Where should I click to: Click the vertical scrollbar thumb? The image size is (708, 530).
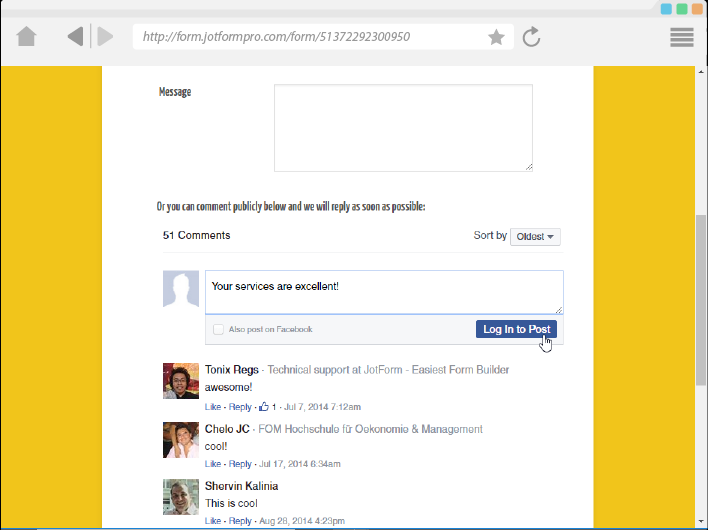701,300
